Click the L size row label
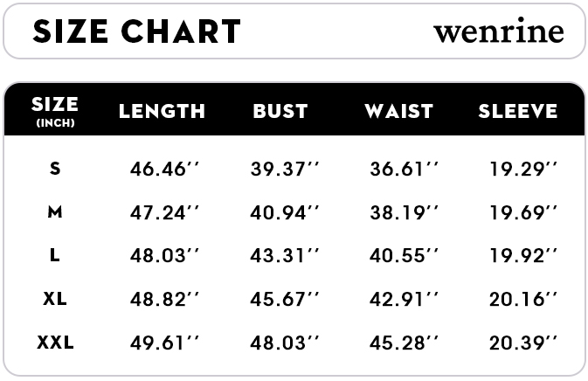 tap(55, 255)
